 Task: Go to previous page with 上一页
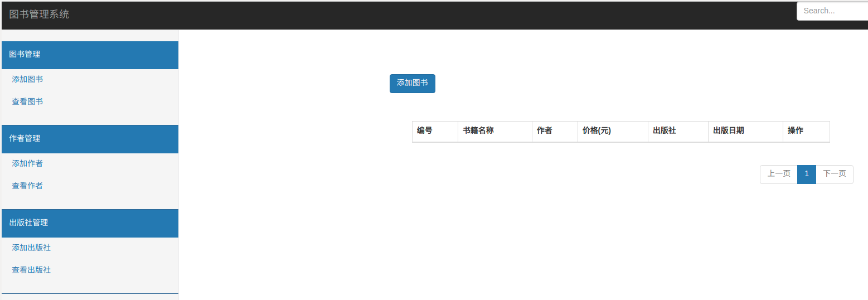(x=779, y=174)
